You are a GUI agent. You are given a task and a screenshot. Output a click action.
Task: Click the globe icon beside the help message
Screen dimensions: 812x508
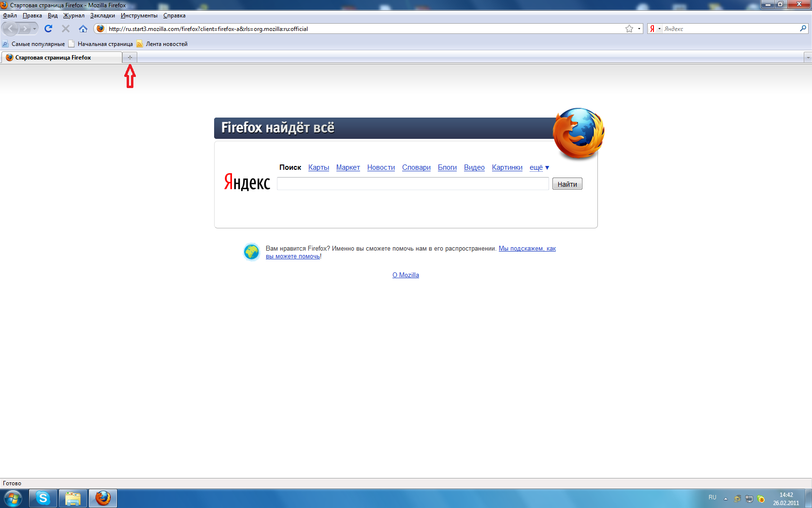251,252
